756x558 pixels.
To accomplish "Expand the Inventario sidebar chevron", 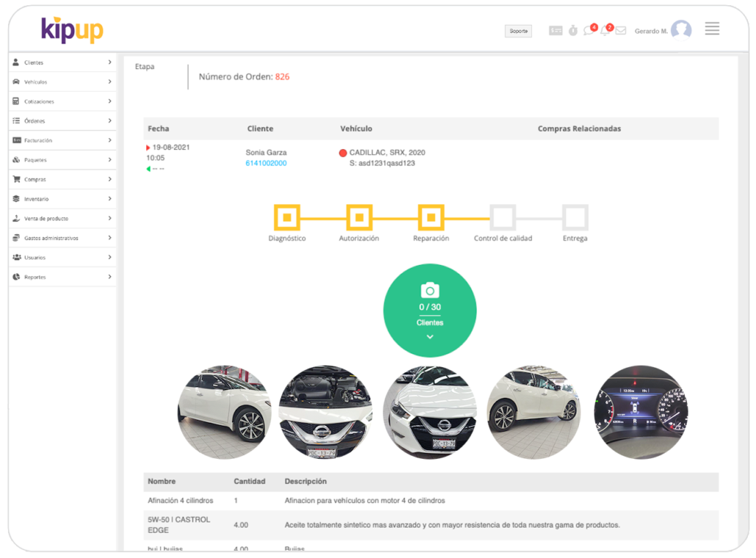I will [x=109, y=199].
